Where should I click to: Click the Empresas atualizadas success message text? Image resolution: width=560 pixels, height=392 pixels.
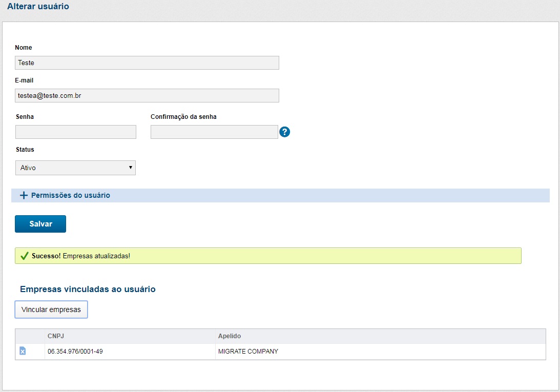pos(96,256)
